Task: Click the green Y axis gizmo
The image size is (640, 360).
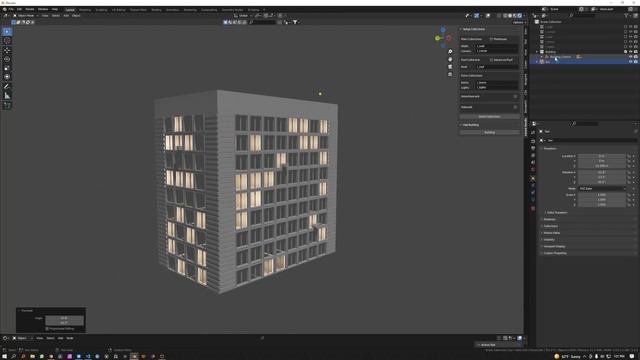Action: pyautogui.click(x=437, y=38)
